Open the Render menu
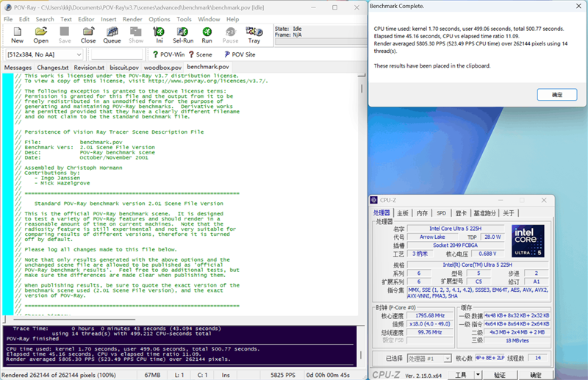588x380 pixels. click(x=132, y=19)
